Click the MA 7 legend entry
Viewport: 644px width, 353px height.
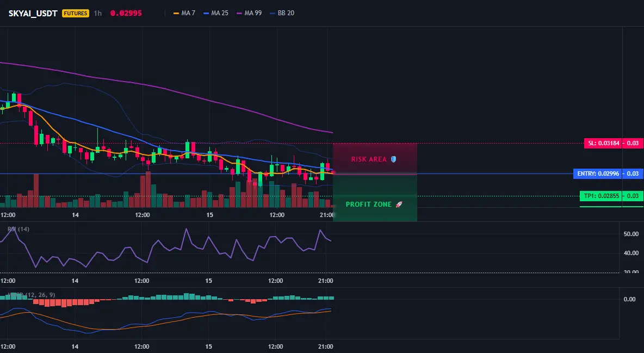[184, 13]
